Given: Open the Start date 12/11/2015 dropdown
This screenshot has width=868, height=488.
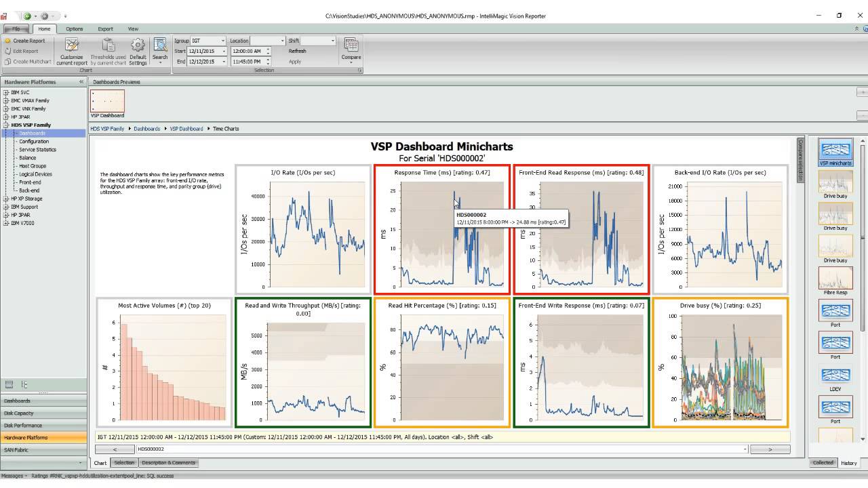Looking at the screenshot, I should tap(222, 51).
